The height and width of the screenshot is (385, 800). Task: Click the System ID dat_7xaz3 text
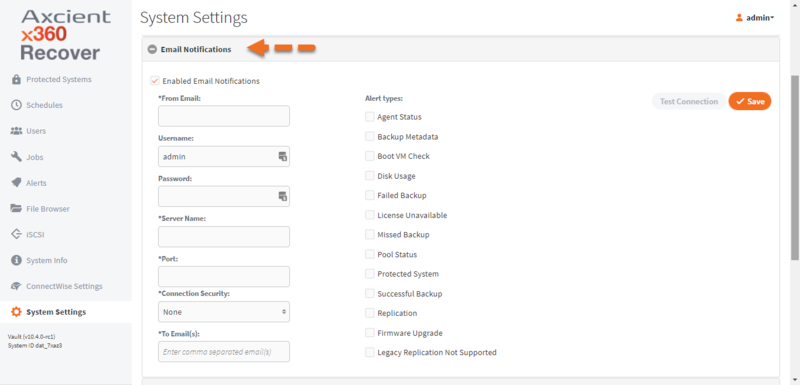click(x=35, y=345)
